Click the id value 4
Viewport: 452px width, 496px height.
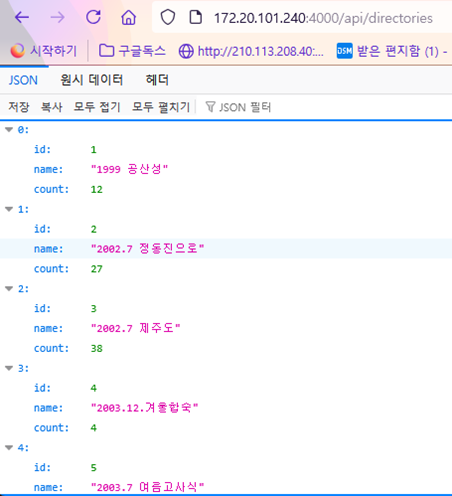tap(94, 388)
